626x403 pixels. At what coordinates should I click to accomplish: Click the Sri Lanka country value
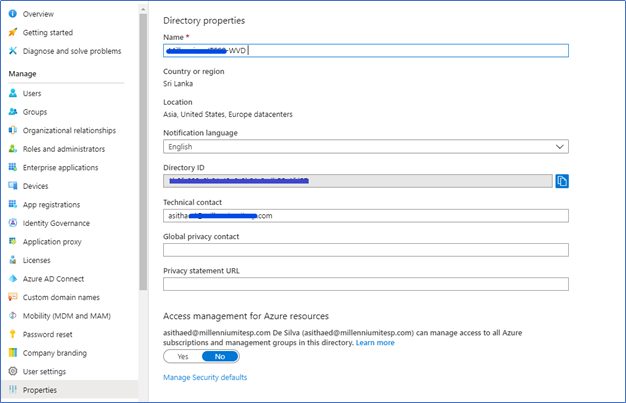178,83
